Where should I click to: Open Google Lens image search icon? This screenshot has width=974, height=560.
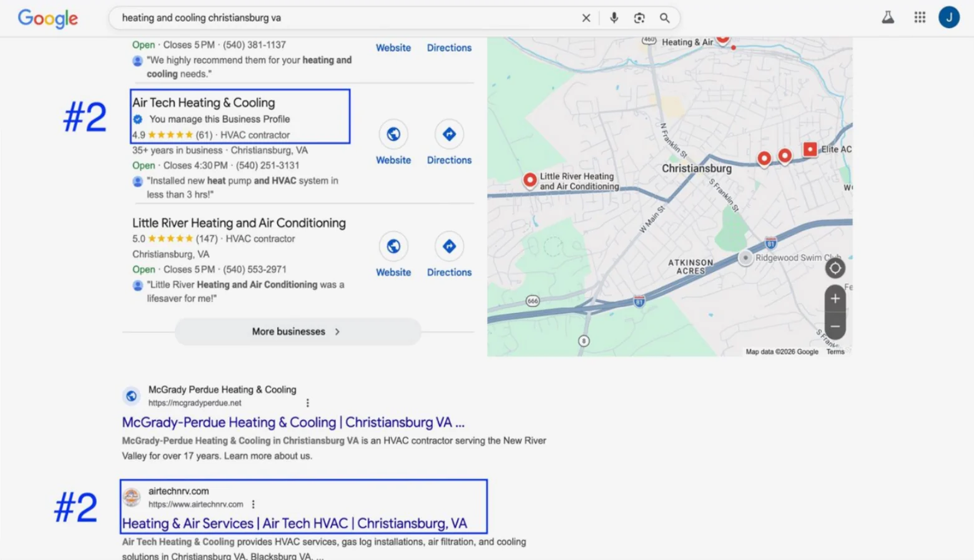639,18
